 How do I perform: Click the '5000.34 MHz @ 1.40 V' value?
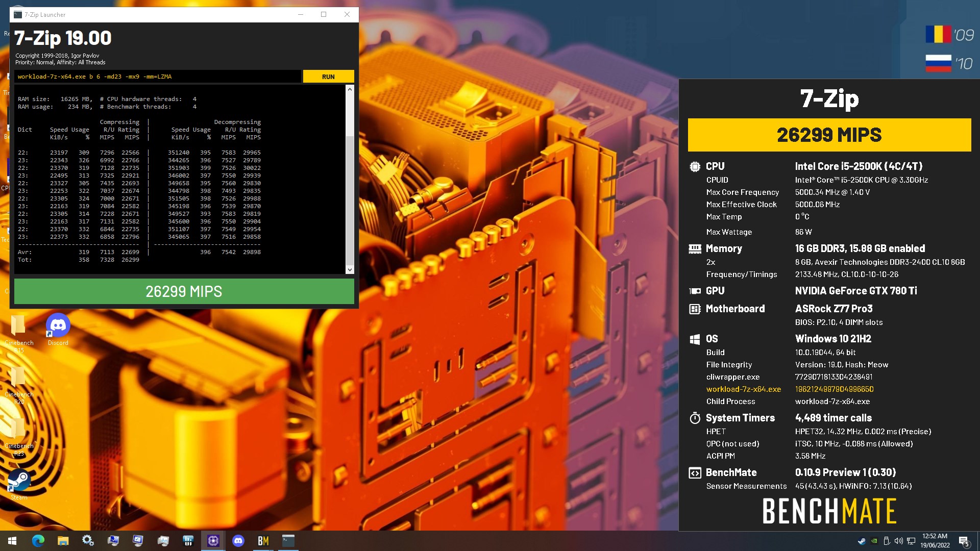[832, 192]
